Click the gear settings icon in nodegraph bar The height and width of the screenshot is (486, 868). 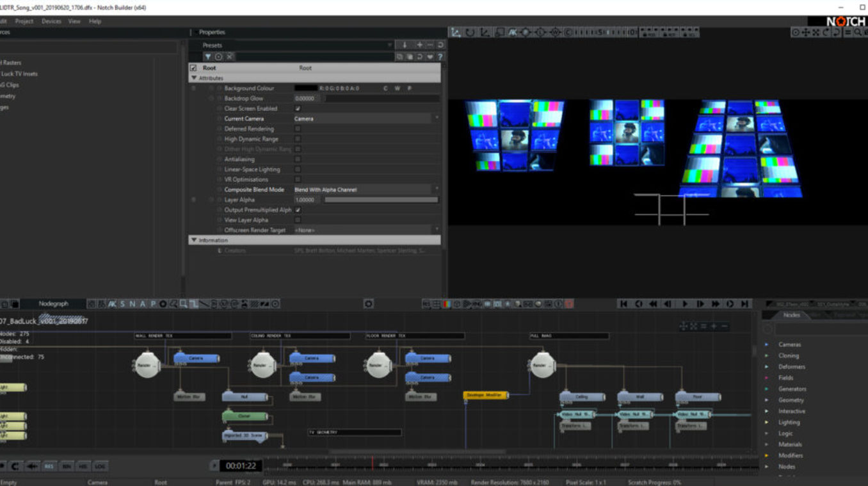pos(368,304)
